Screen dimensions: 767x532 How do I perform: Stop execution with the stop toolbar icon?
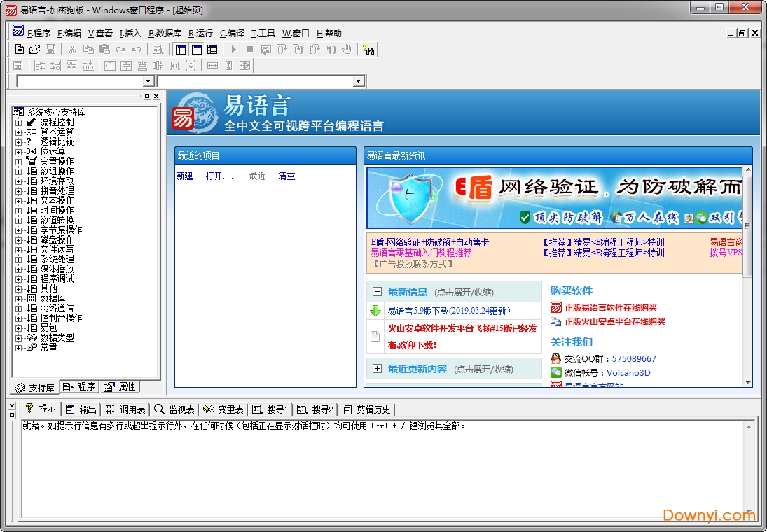coord(250,49)
